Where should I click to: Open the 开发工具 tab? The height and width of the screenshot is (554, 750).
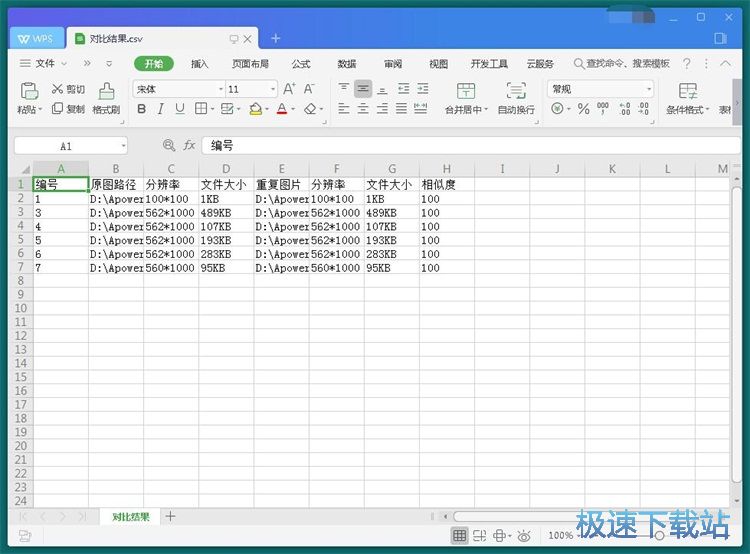coord(489,64)
